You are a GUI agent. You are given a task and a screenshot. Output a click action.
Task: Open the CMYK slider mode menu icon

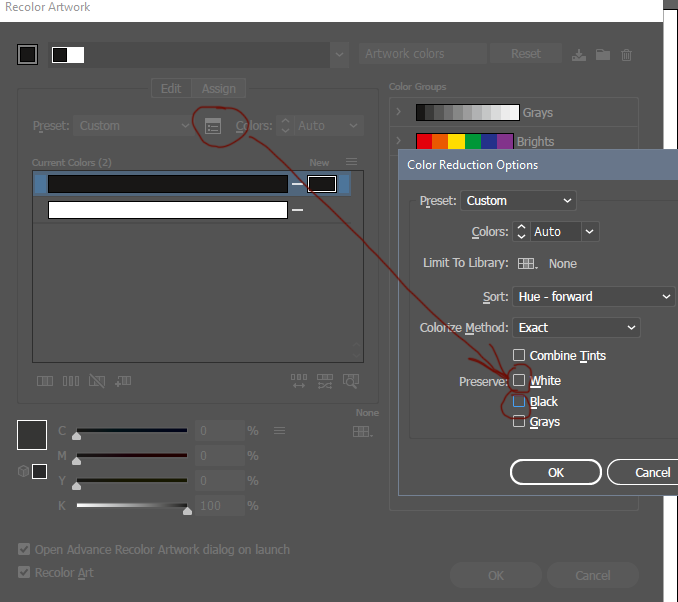point(279,431)
